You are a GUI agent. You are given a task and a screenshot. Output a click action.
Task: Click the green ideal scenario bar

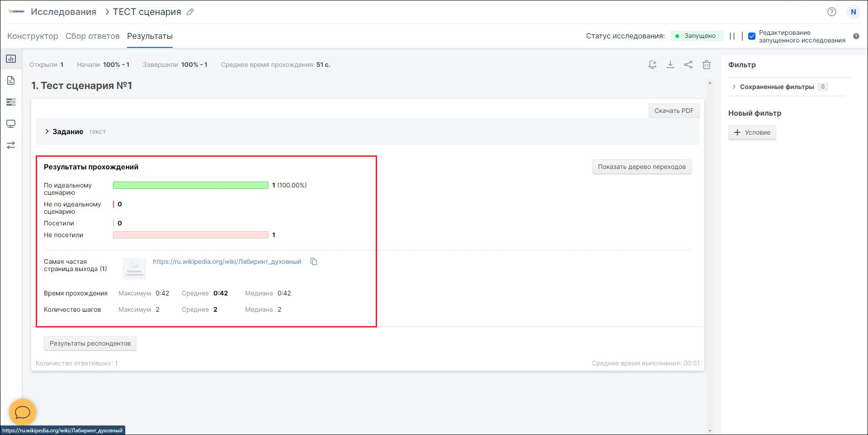click(190, 185)
